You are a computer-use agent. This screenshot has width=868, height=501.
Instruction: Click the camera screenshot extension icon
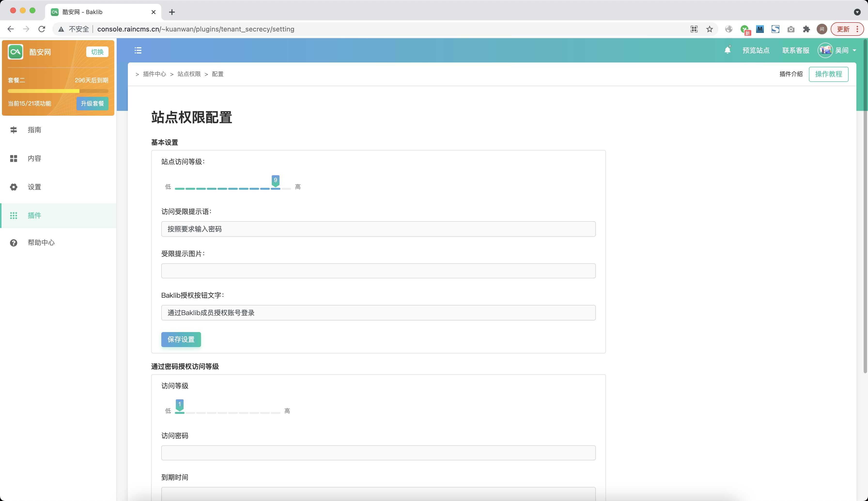coord(791,29)
